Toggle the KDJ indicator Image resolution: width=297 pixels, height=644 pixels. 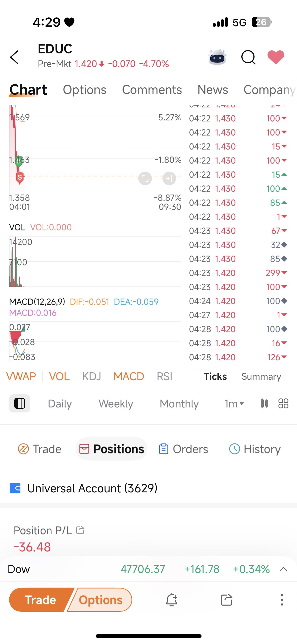[x=91, y=376]
